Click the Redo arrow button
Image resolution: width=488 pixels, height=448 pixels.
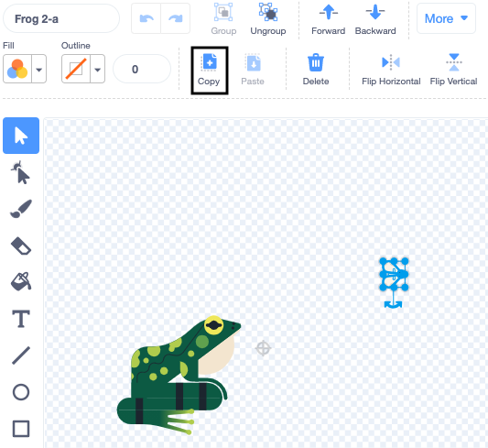(176, 18)
